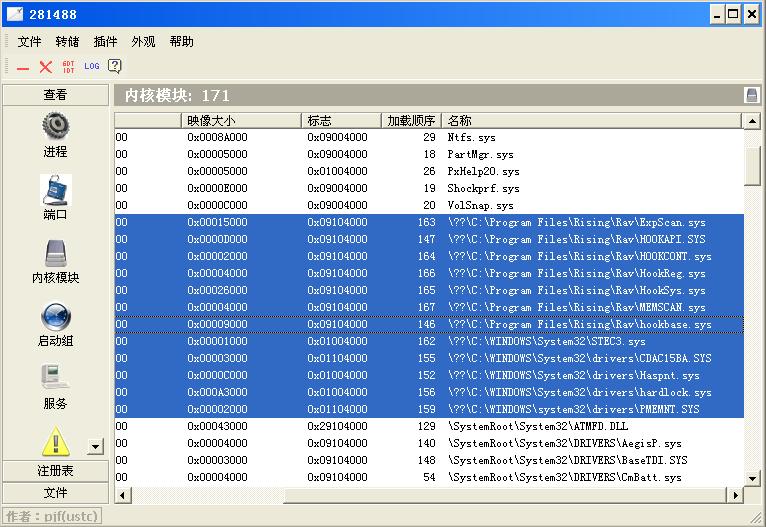
Task: Click the question mark help icon
Action: point(115,66)
